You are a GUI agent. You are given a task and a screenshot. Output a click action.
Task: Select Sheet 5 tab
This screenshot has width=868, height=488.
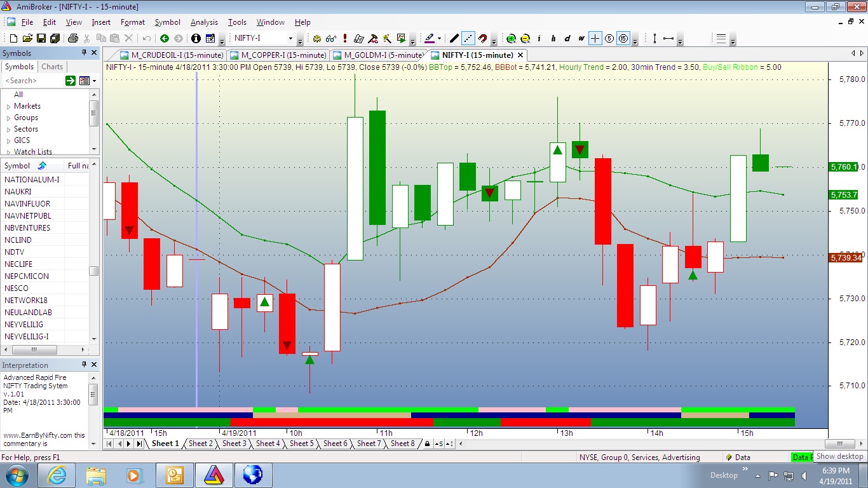[x=302, y=444]
